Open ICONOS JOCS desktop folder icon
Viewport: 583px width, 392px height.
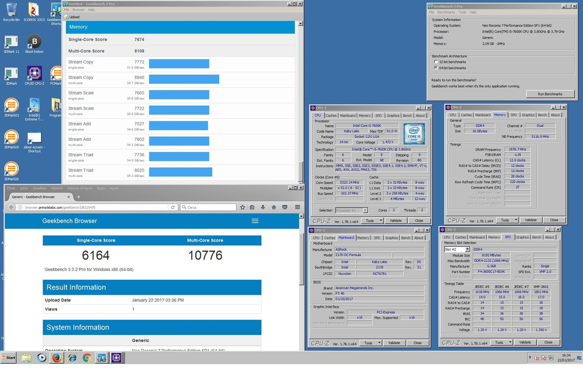(34, 12)
